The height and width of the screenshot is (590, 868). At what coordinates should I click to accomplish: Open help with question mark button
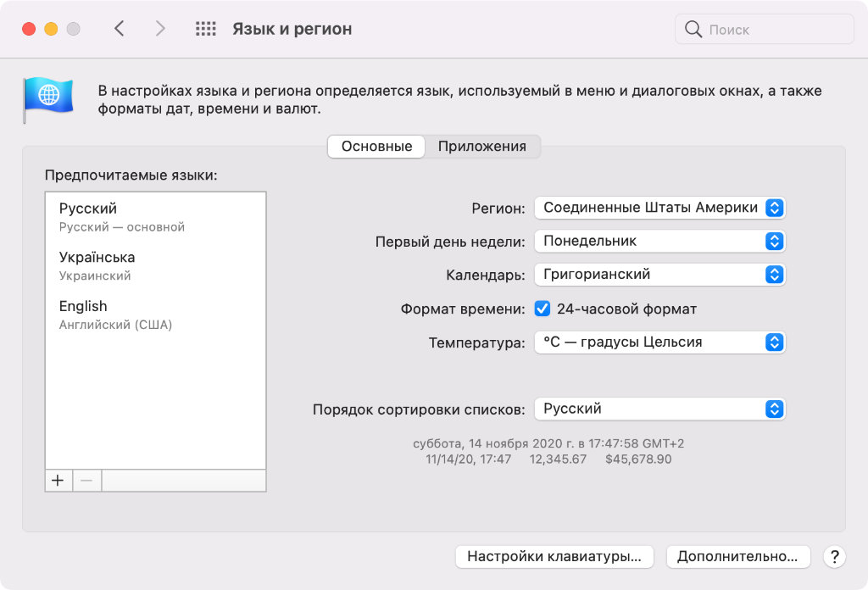834,557
